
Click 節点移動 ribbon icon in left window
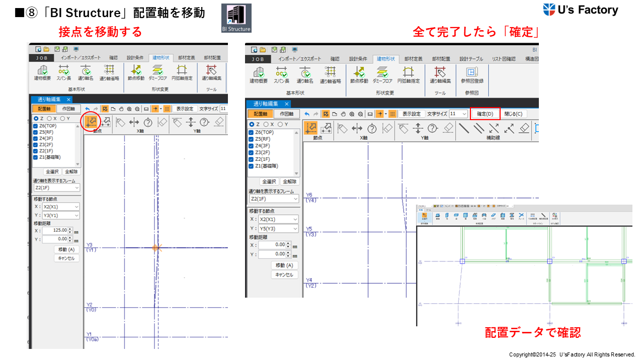click(x=136, y=72)
